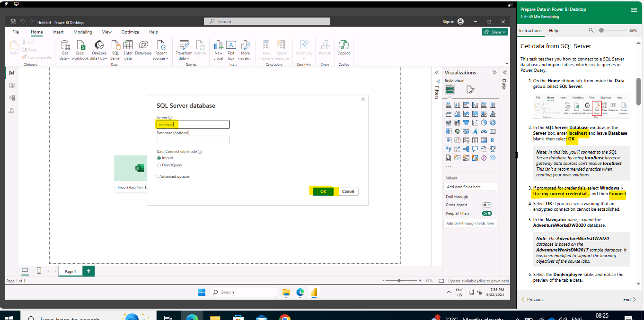The width and height of the screenshot is (644, 320).
Task: Open DAX query view in left sidebar
Action: point(12,111)
